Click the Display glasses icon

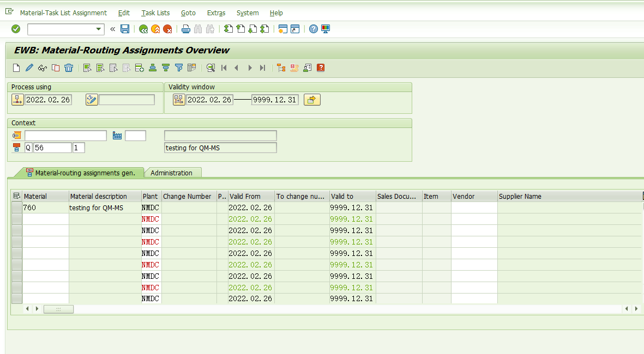point(43,68)
